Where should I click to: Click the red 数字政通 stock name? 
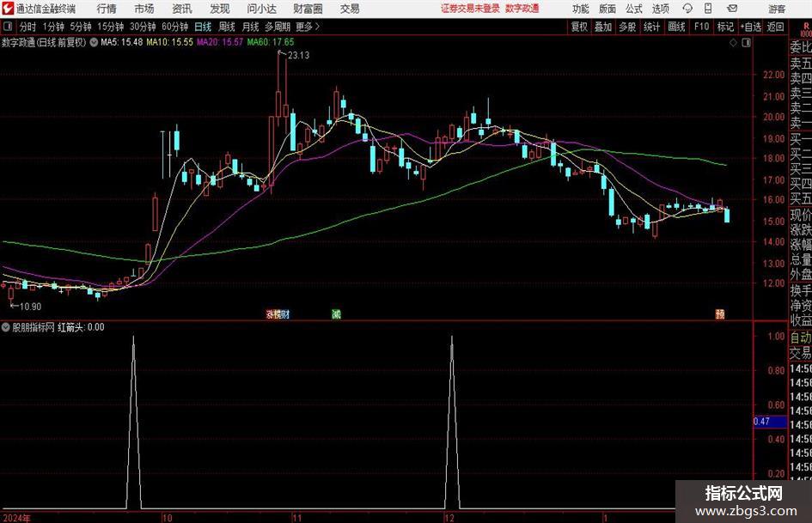pos(522,9)
